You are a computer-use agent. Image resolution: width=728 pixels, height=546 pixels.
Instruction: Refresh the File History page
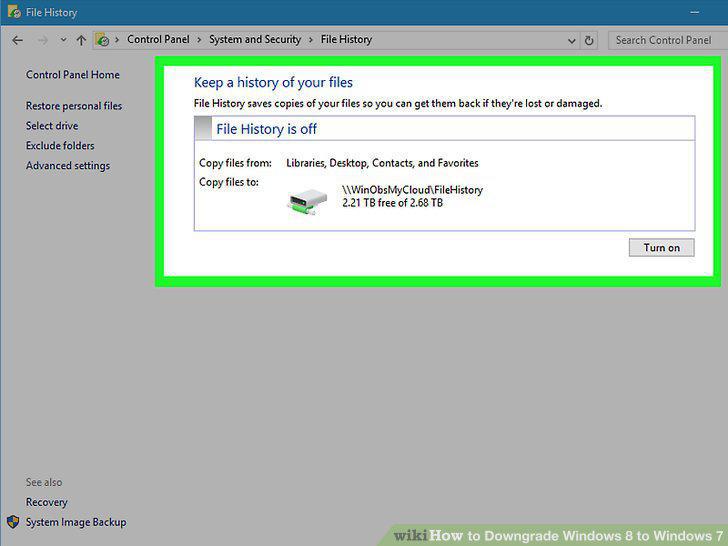click(589, 41)
